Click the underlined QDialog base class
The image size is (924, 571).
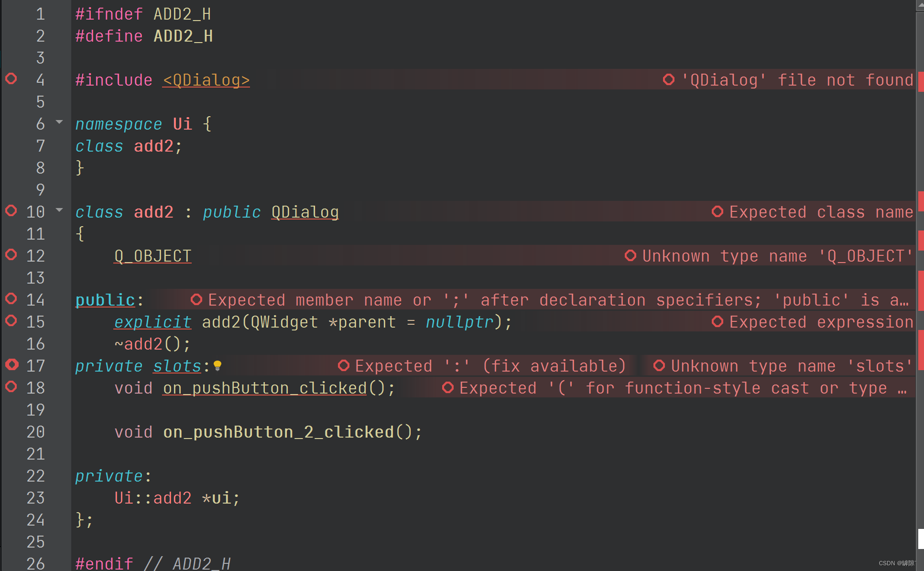click(x=305, y=212)
